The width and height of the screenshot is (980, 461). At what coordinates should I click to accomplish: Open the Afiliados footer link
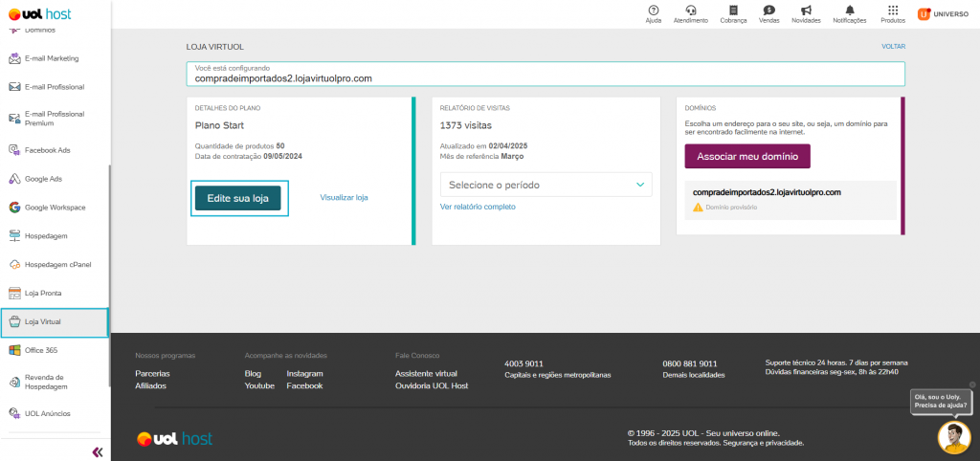coord(150,386)
